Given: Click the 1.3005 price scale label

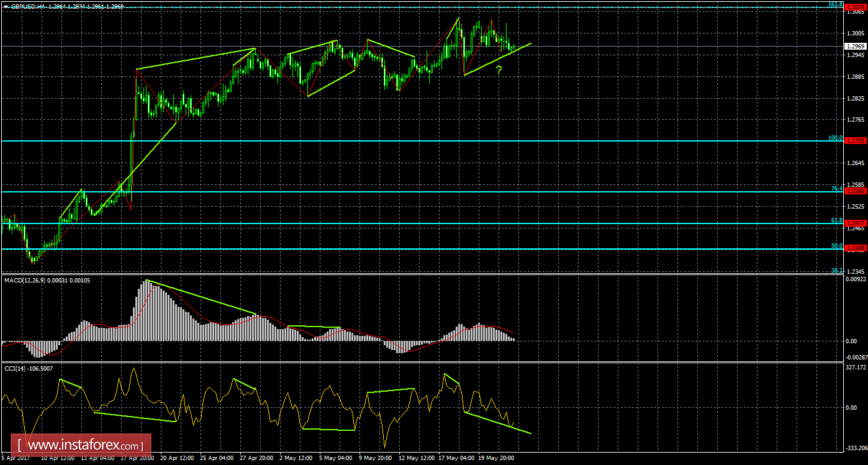Looking at the screenshot, I should tap(855, 34).
